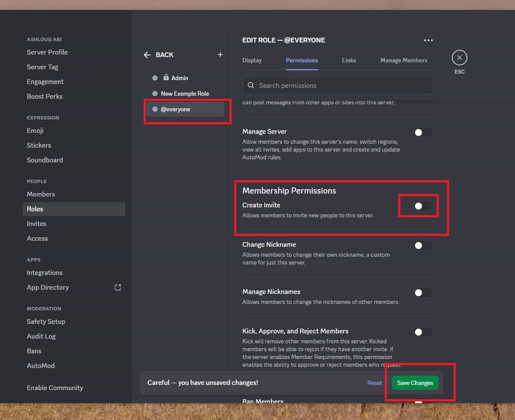Toggle Kick, Approve, and Reject Members
The width and height of the screenshot is (515, 420).
pyautogui.click(x=423, y=332)
